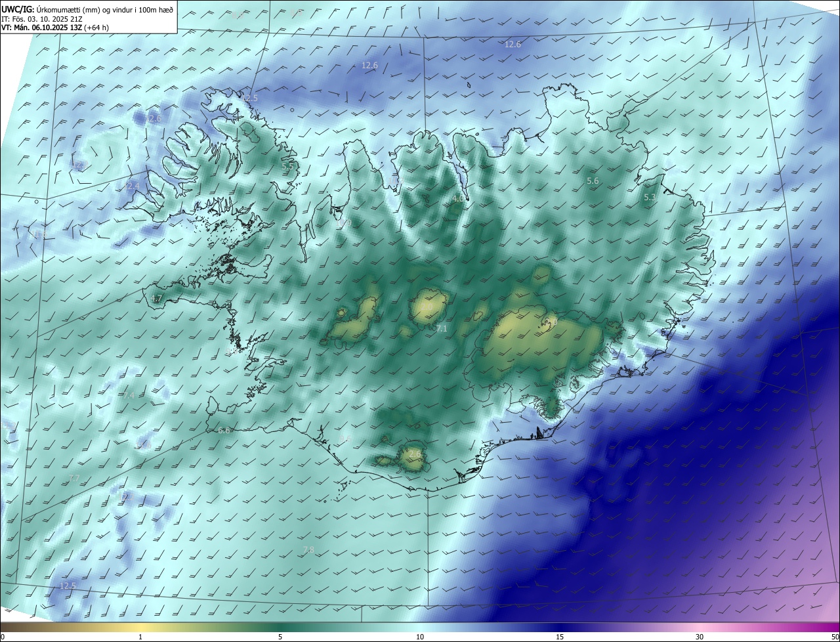Image resolution: width=840 pixels, height=642 pixels.
Task: Click the IT: Fös. 03. 10. 2025 21Z line
Action: (41, 19)
